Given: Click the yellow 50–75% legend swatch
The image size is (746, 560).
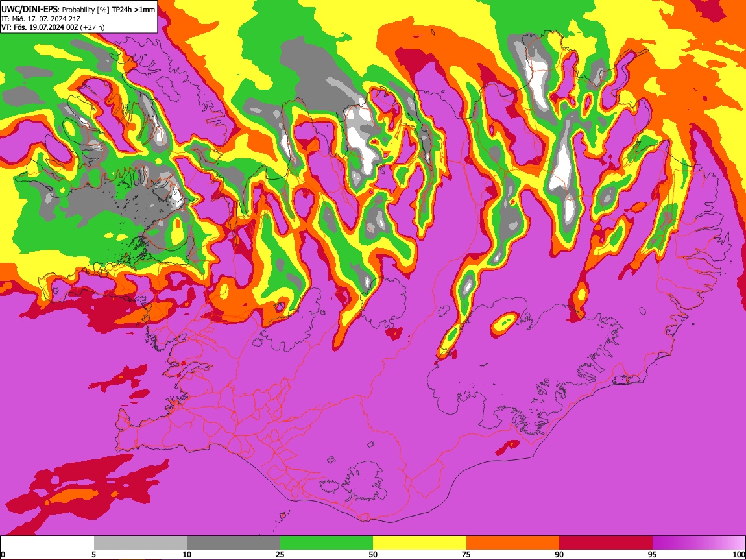Looking at the screenshot, I should click(420, 543).
